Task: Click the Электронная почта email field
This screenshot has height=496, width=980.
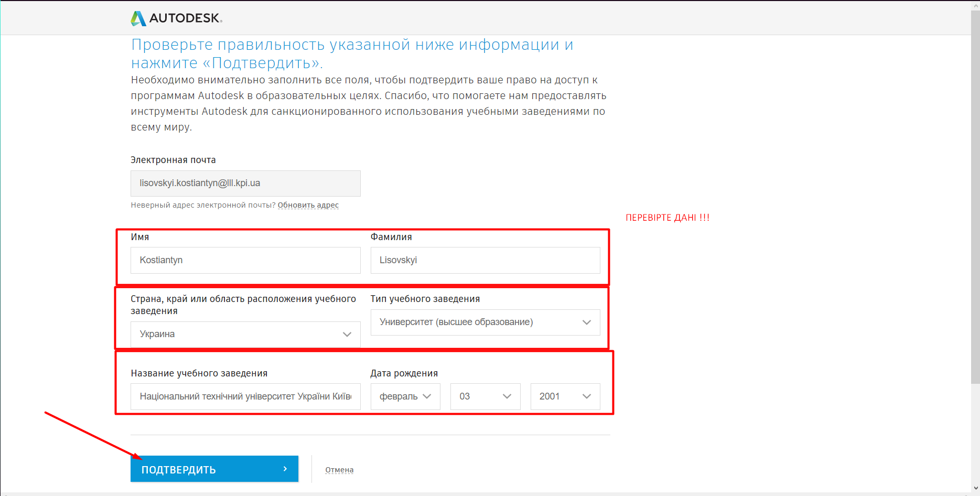Action: tap(245, 184)
